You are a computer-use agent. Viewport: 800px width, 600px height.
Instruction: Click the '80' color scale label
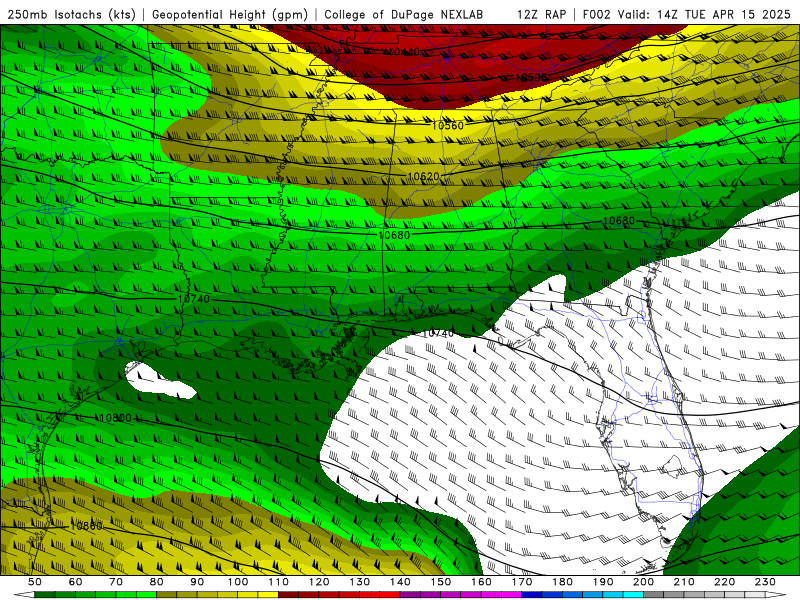(x=157, y=582)
